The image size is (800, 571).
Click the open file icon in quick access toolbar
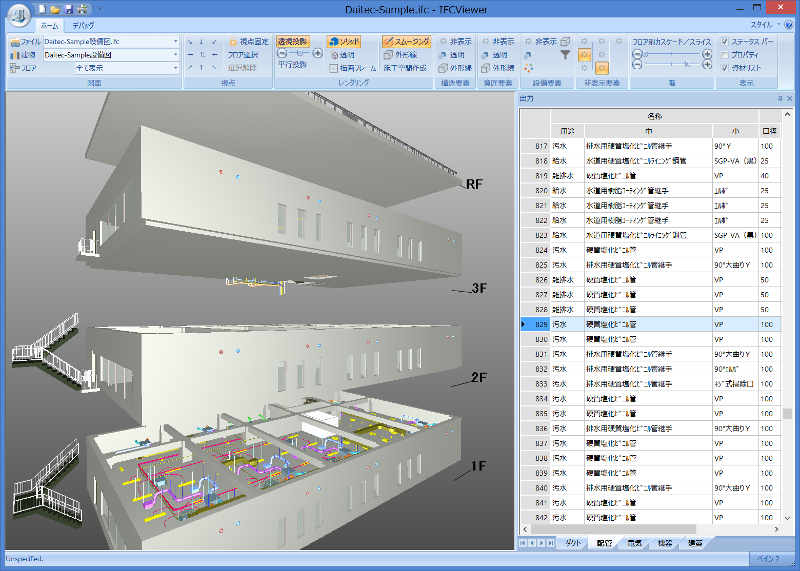click(x=56, y=8)
